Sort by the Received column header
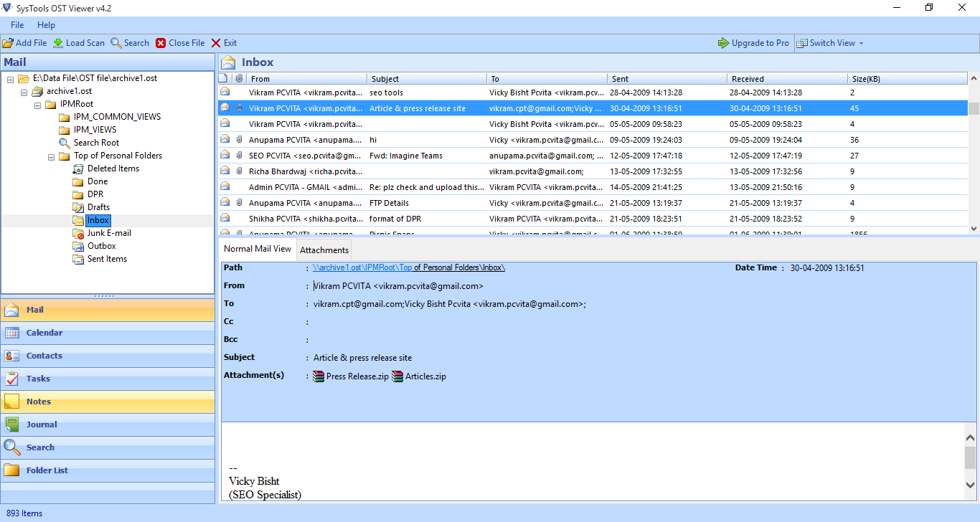 tap(787, 79)
